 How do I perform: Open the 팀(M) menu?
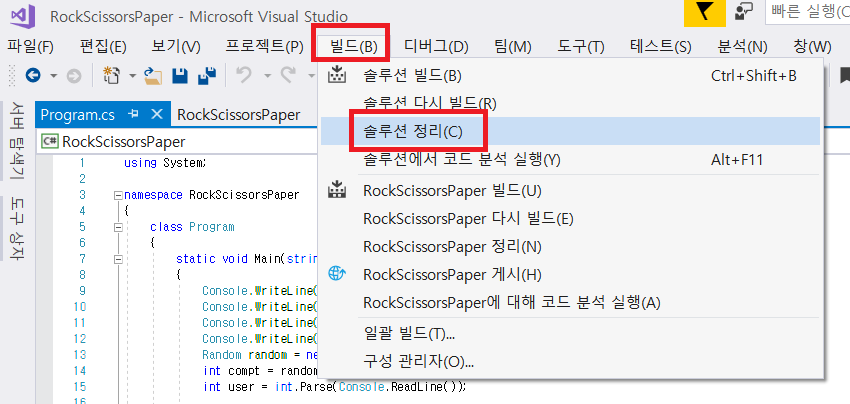513,47
